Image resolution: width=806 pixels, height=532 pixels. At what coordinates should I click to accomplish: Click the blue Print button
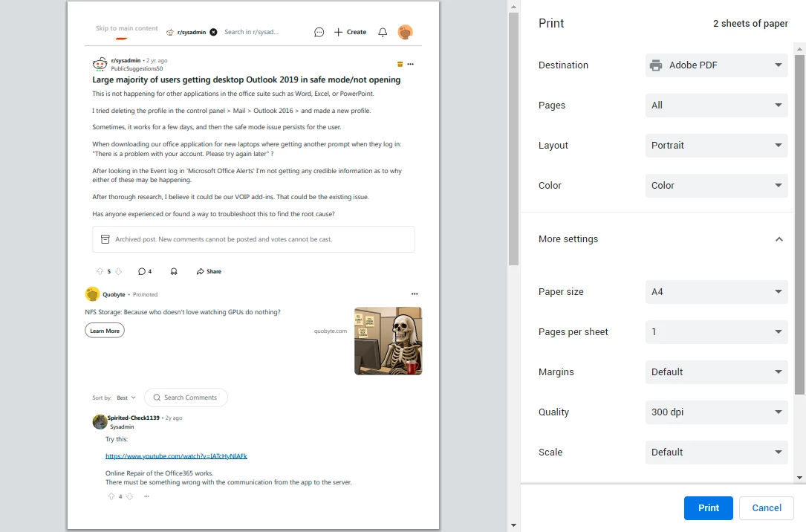coord(709,507)
